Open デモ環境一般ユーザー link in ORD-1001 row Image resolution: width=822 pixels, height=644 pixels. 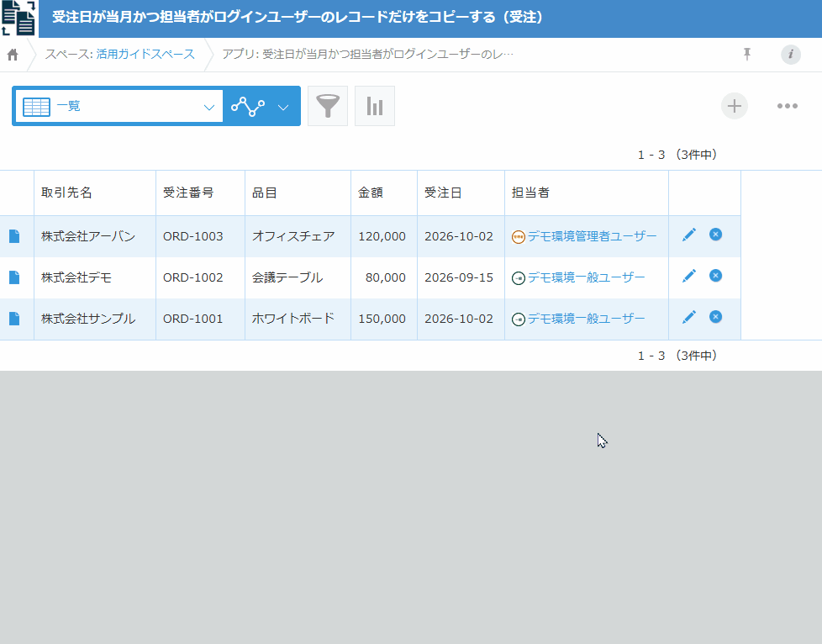point(586,319)
